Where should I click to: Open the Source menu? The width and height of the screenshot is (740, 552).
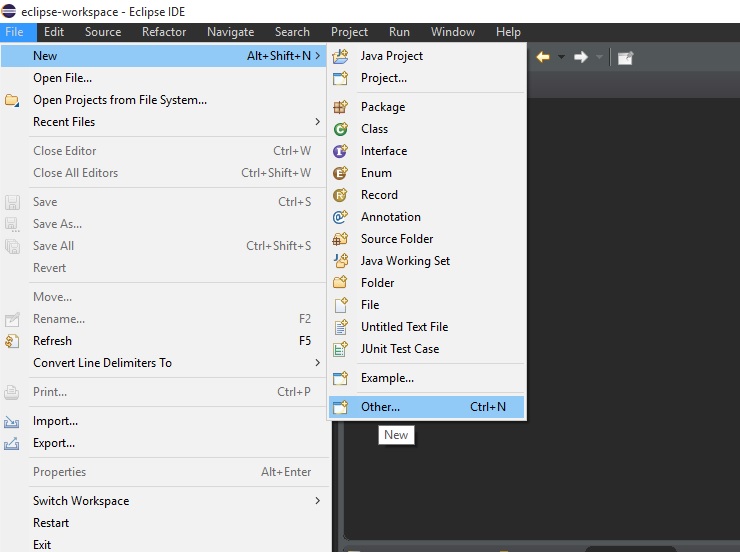[x=103, y=32]
